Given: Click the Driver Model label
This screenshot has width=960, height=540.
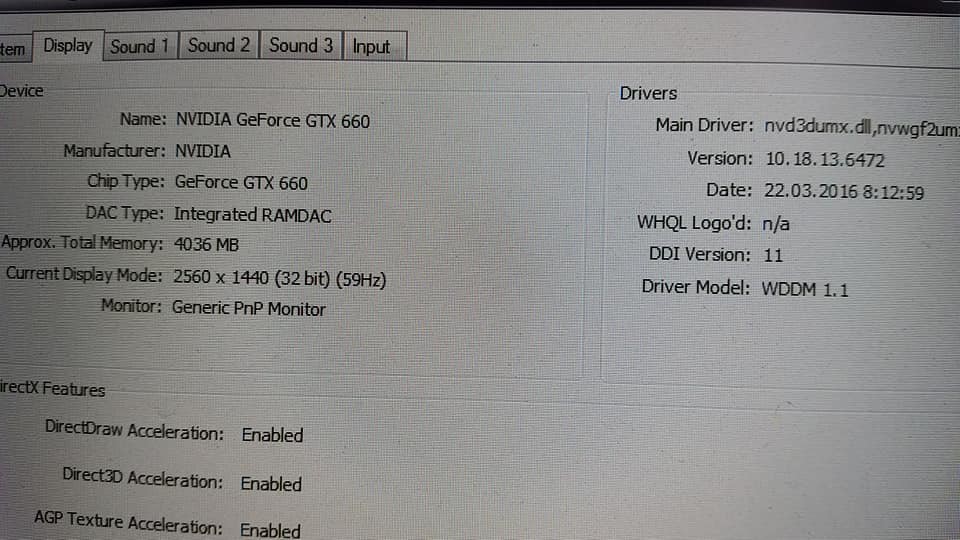Looking at the screenshot, I should (696, 287).
